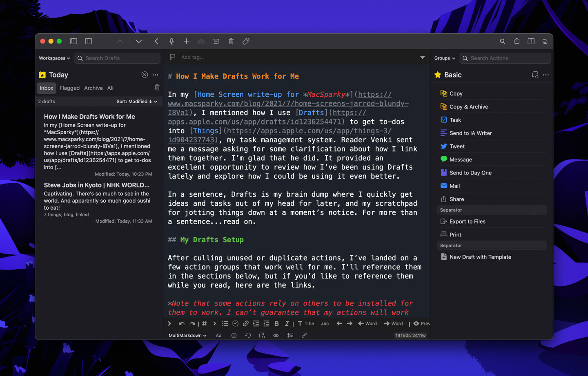Open the macsparky.com link in the editor
The width and height of the screenshot is (588, 376).
tap(288, 104)
